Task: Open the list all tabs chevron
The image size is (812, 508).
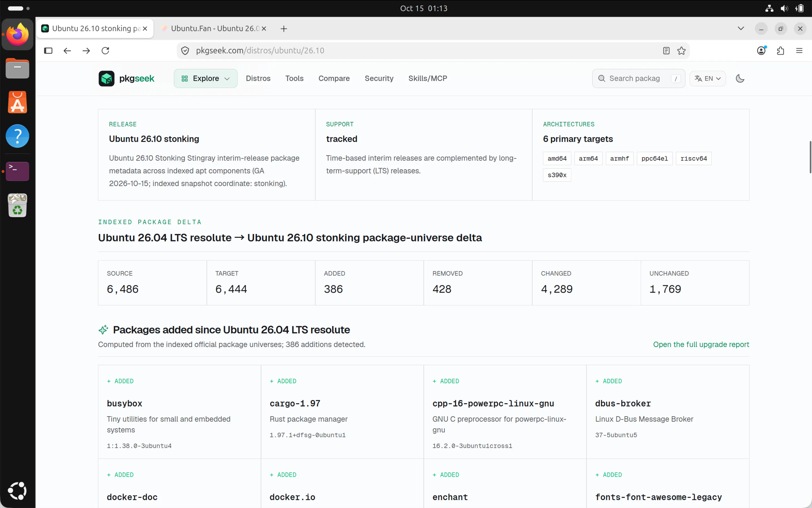Action: point(741,29)
